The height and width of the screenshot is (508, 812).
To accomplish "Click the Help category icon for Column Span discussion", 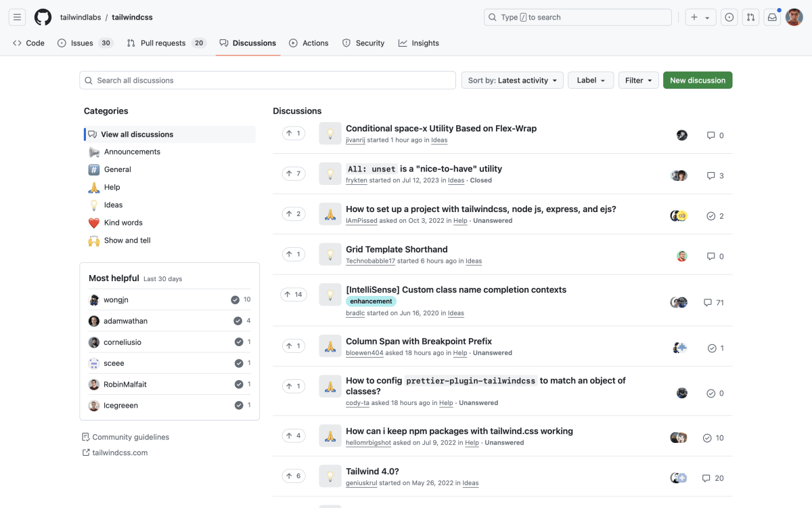I will (x=330, y=346).
